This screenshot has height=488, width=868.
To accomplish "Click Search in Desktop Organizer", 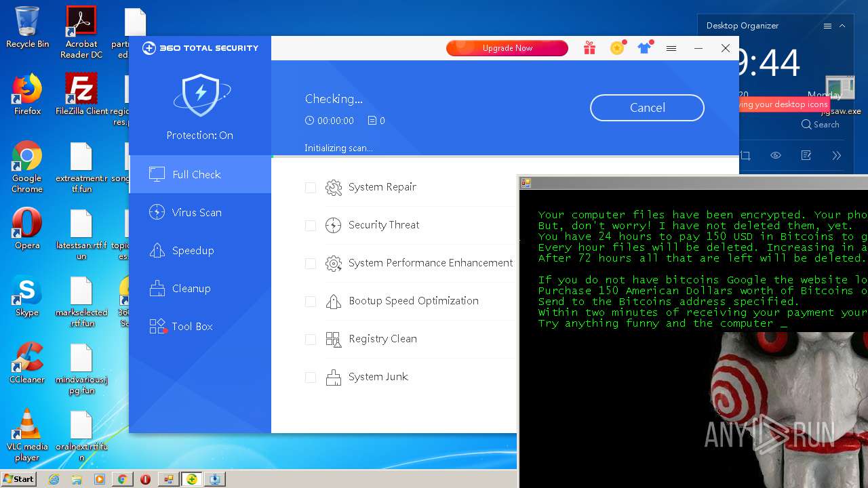I will pos(820,125).
